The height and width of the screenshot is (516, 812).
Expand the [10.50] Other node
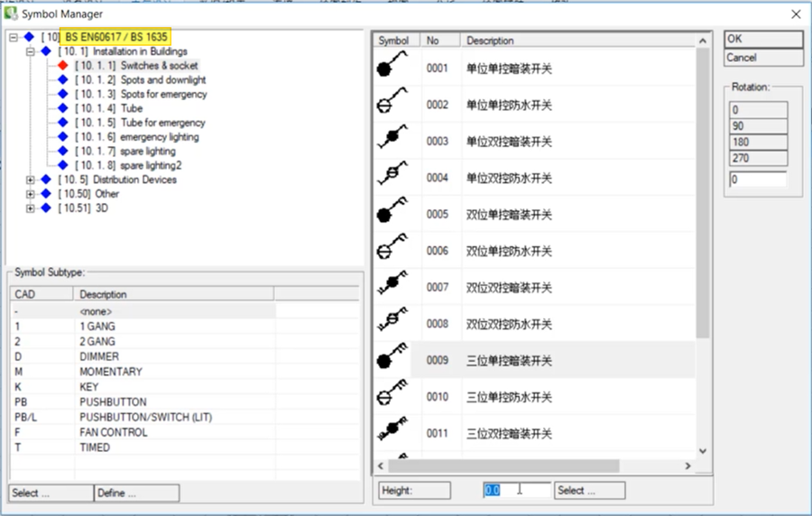tap(30, 194)
